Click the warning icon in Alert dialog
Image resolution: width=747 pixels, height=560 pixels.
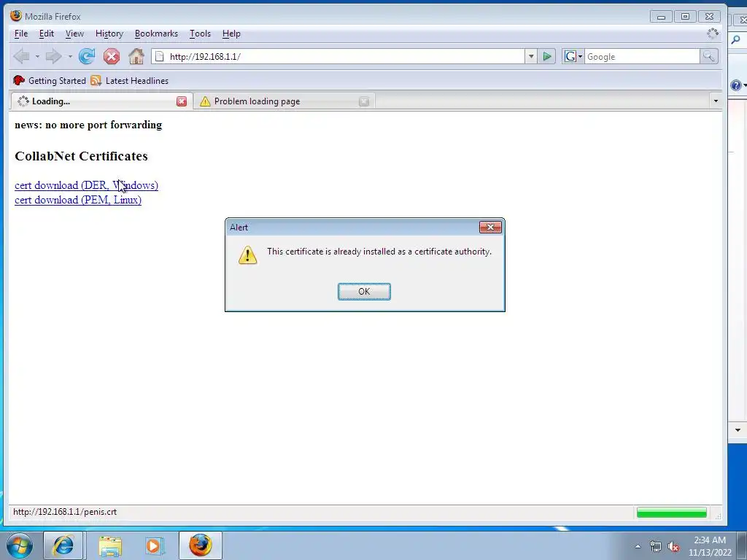pyautogui.click(x=248, y=254)
